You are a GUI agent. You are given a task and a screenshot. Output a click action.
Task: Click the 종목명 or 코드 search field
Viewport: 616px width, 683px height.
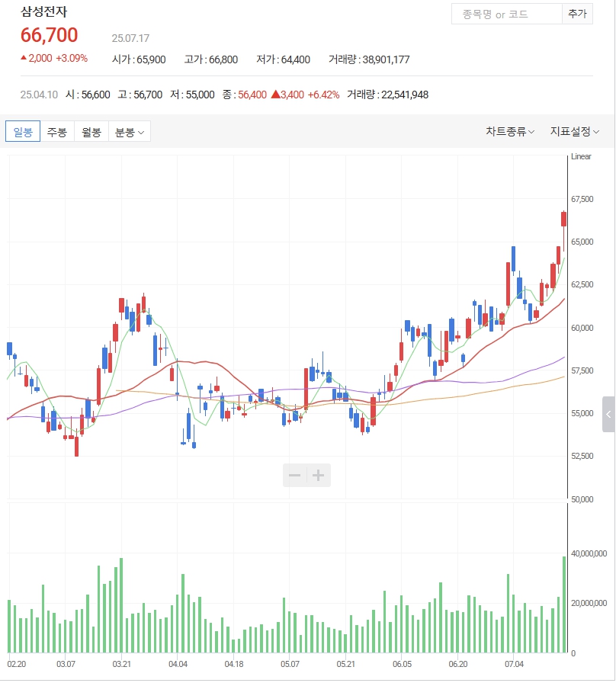(507, 14)
